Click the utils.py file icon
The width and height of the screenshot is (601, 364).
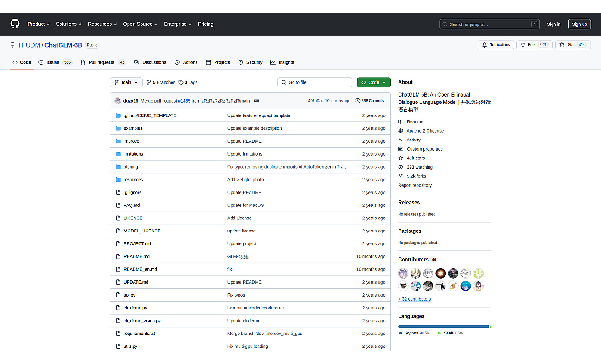coord(118,346)
